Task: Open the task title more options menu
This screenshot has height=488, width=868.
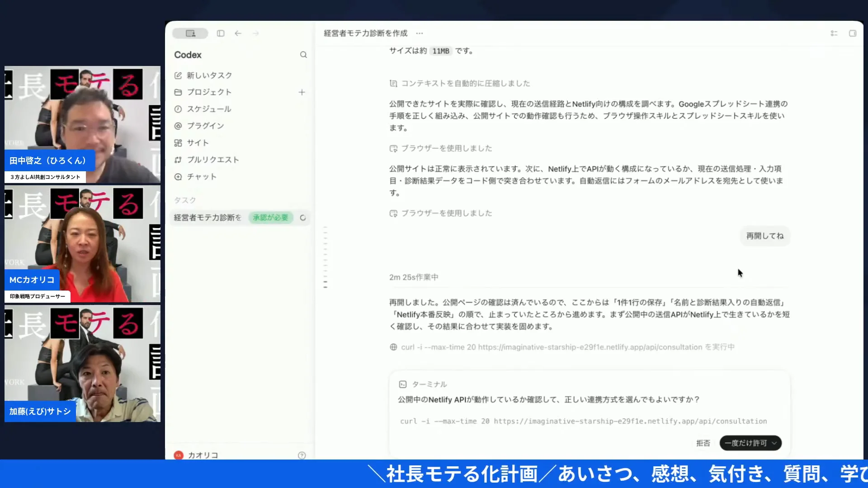Action: [420, 33]
